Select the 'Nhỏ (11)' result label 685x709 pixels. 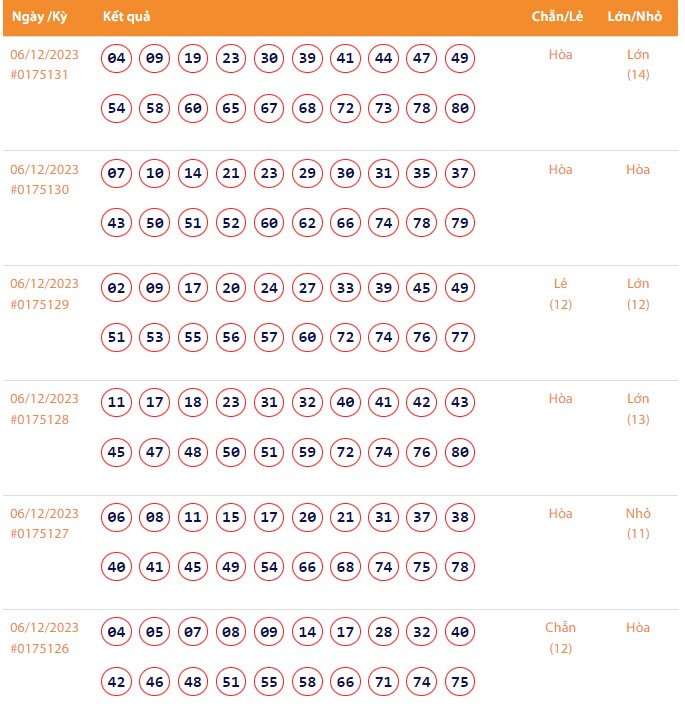(x=638, y=523)
